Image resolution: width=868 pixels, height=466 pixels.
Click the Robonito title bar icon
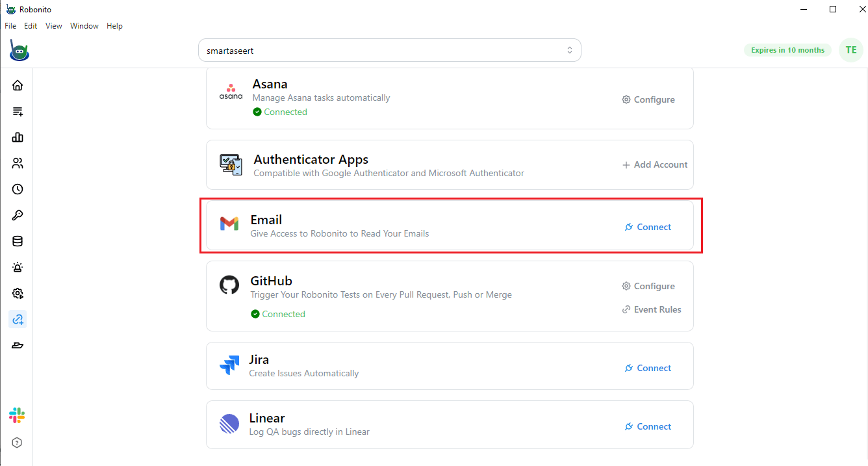click(10, 10)
